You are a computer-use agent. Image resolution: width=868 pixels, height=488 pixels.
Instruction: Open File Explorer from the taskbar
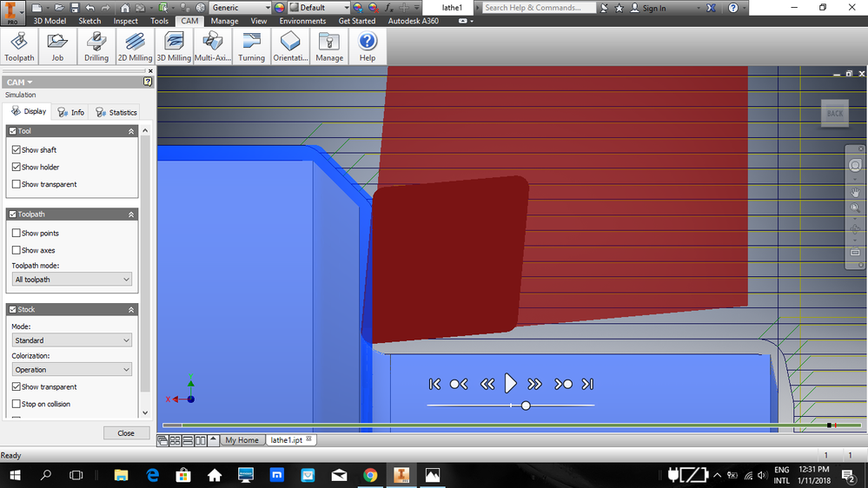pyautogui.click(x=121, y=475)
